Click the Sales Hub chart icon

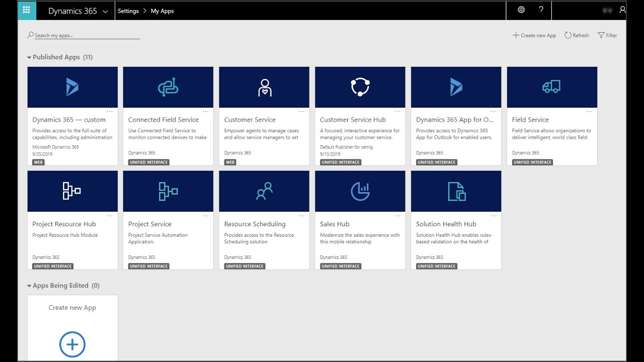pos(360,191)
